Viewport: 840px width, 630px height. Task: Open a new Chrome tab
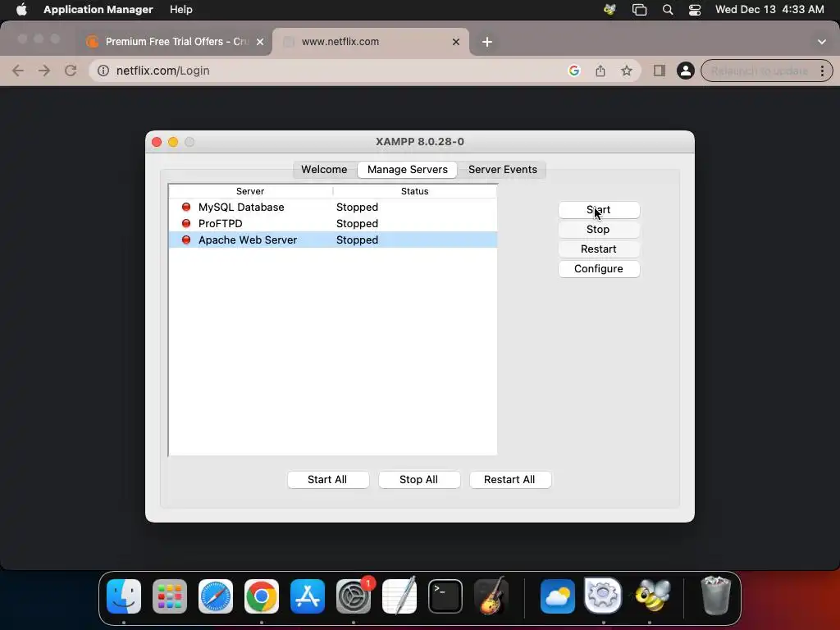(x=487, y=42)
